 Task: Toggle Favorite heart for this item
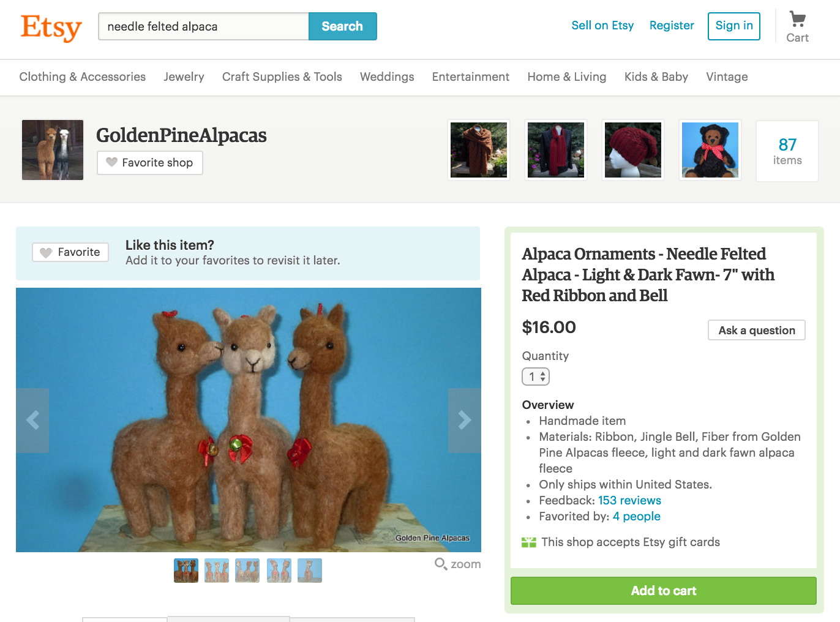point(70,252)
